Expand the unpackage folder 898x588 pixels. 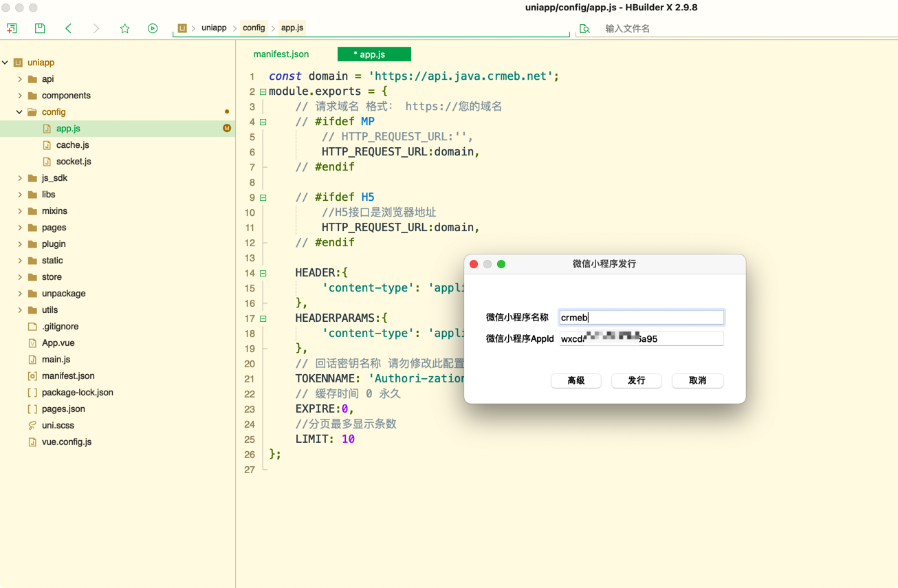(x=20, y=294)
